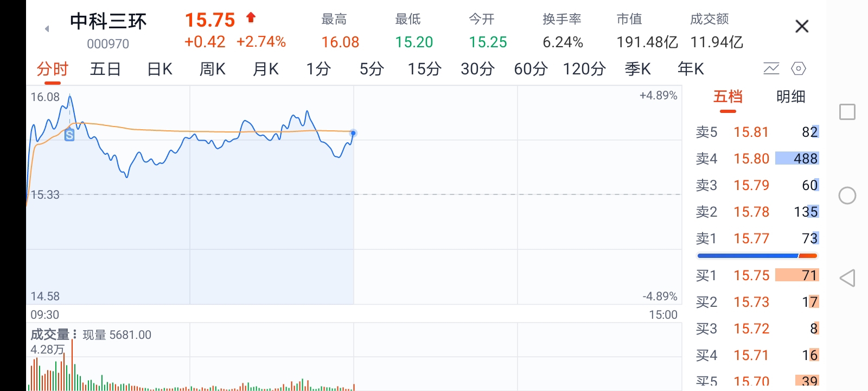Select the 年K chart tab
Viewport: 868px width, 391px height.
[x=691, y=69]
